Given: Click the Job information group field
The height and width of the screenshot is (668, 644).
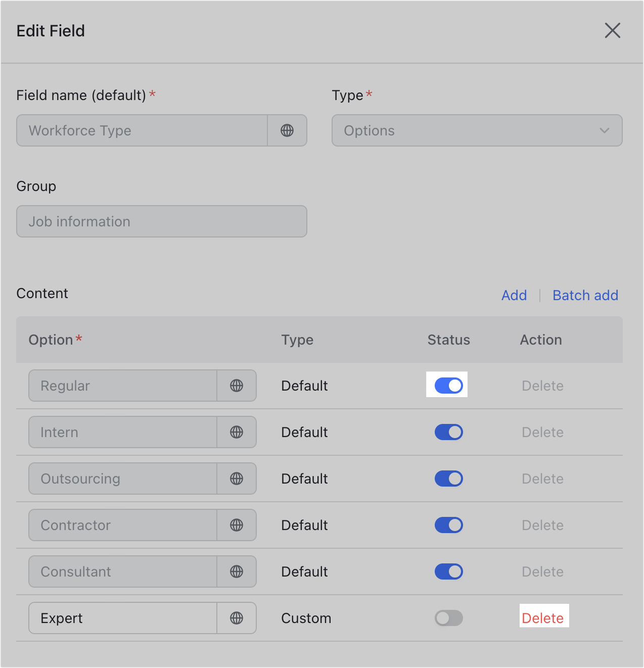Looking at the screenshot, I should [162, 221].
